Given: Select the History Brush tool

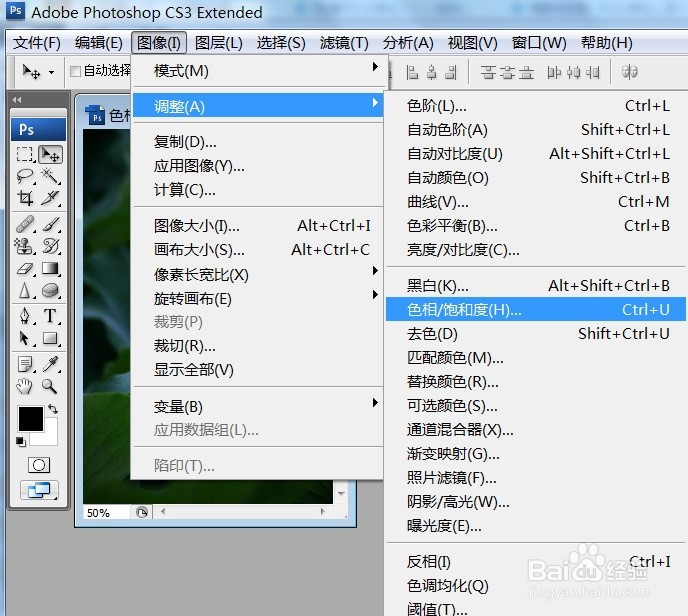Looking at the screenshot, I should (x=50, y=246).
